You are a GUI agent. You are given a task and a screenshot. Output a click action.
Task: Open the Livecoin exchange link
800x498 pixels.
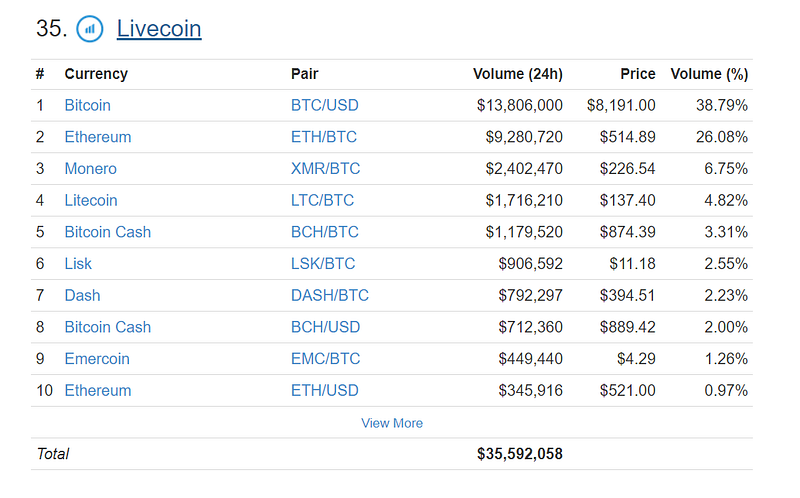click(159, 28)
